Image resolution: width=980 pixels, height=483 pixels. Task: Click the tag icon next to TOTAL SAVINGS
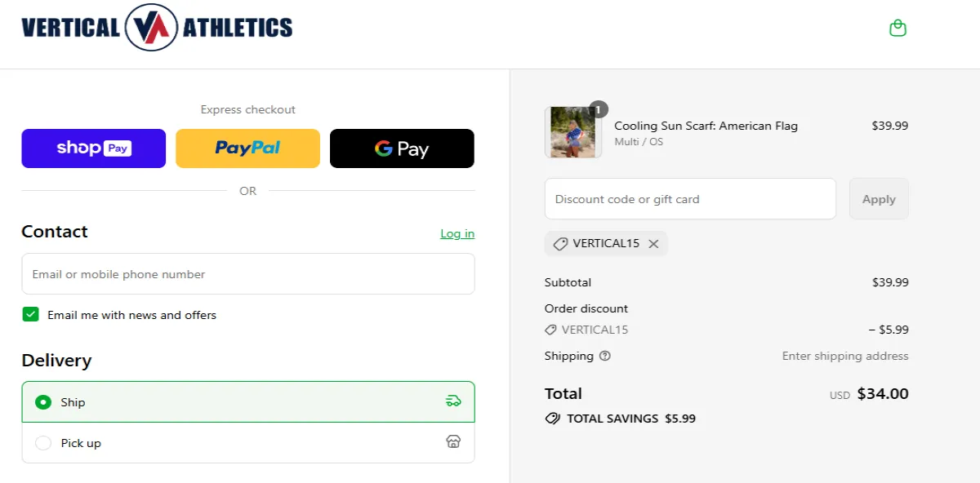pos(552,418)
